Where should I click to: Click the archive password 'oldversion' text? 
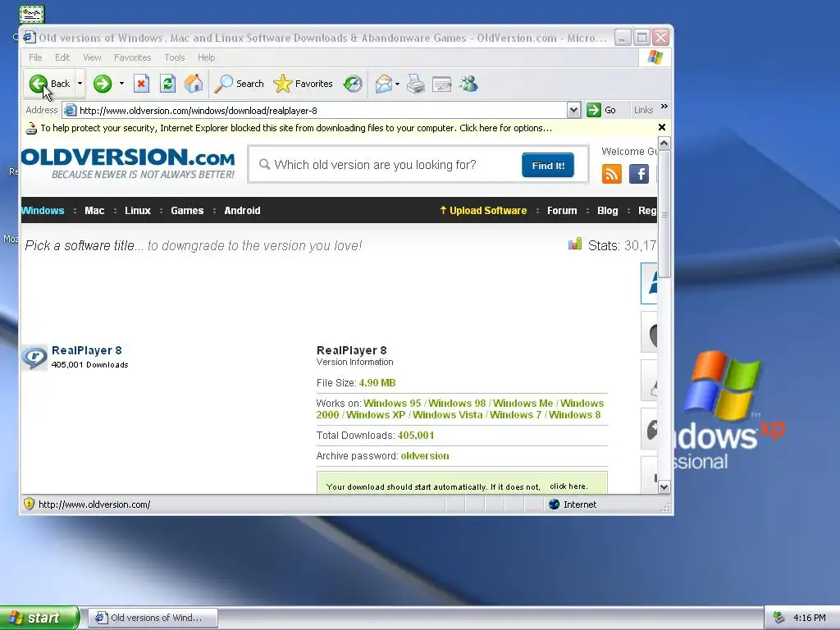pos(425,456)
